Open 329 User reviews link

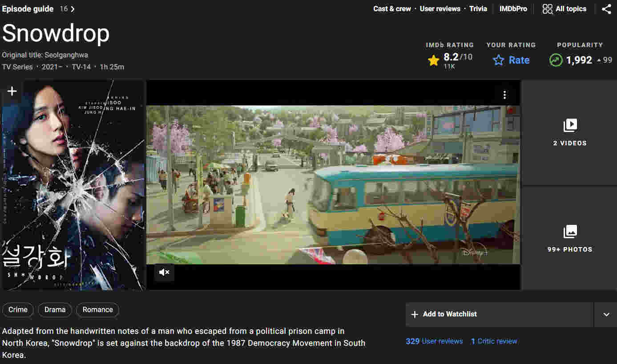434,341
